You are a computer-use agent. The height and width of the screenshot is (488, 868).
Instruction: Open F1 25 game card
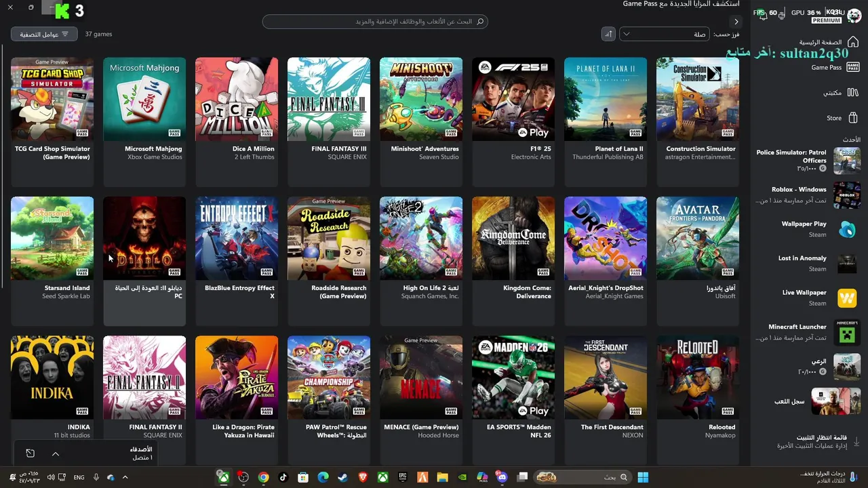tap(513, 121)
